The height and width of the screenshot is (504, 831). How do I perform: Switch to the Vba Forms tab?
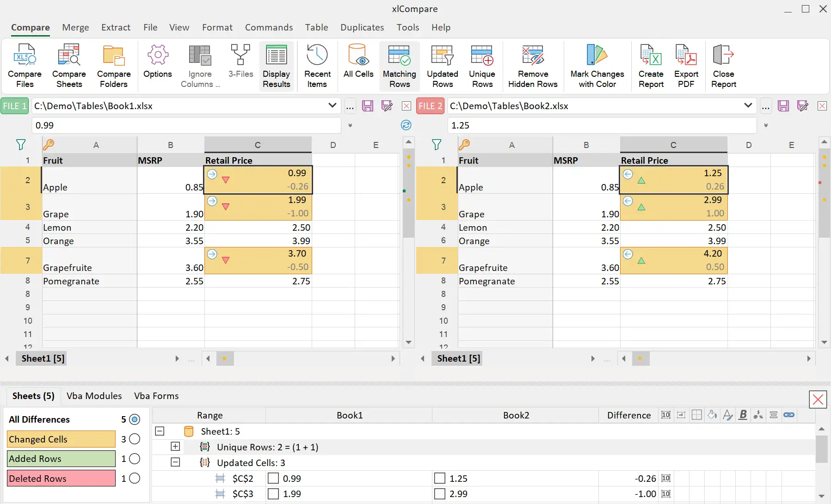point(156,396)
